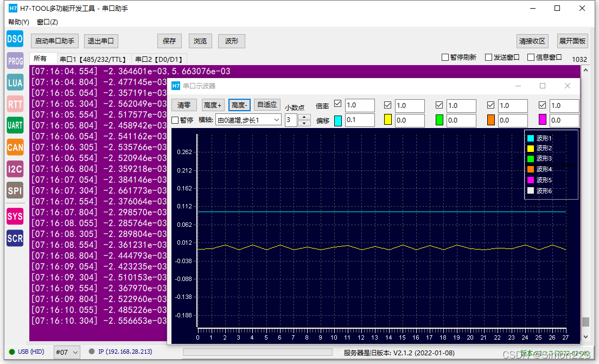This screenshot has width=599, height=364.
Task: Click the 退出串口 button
Action: 101,41
